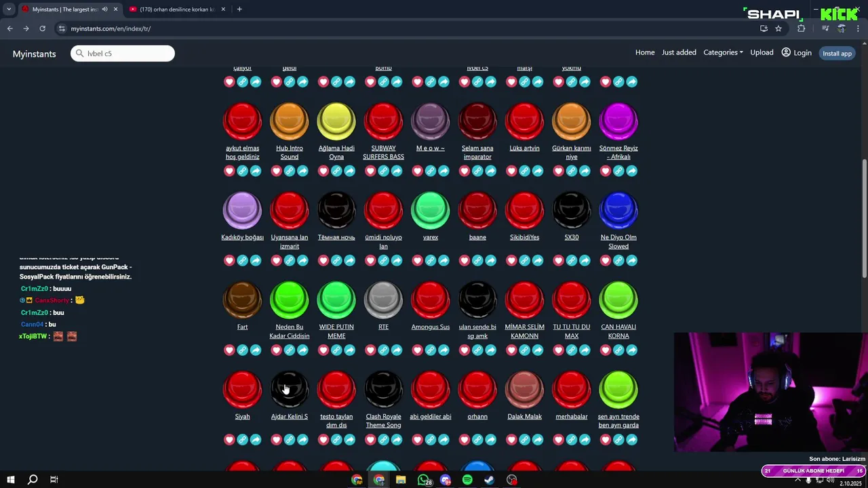
Task: Favorite the 'SX30' sound with heart icon
Action: click(558, 260)
